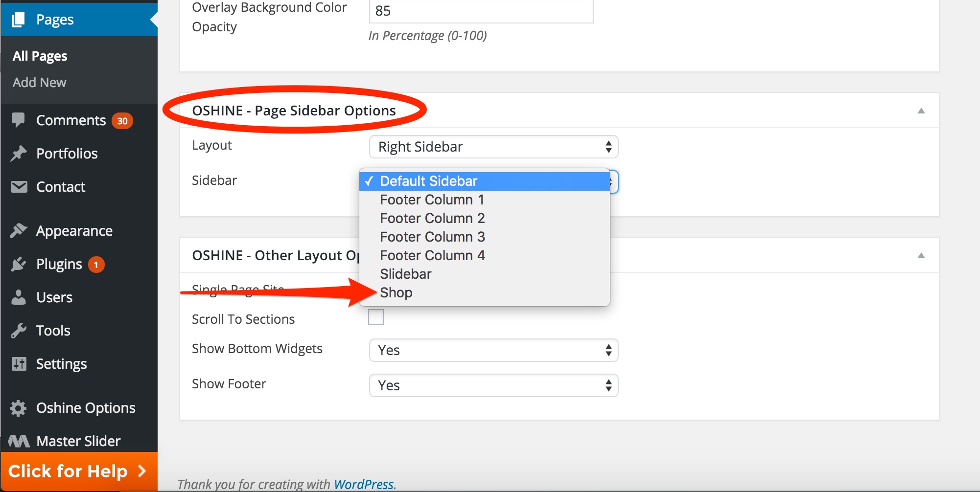Click the Comments speech bubble icon
980x492 pixels.
18,120
